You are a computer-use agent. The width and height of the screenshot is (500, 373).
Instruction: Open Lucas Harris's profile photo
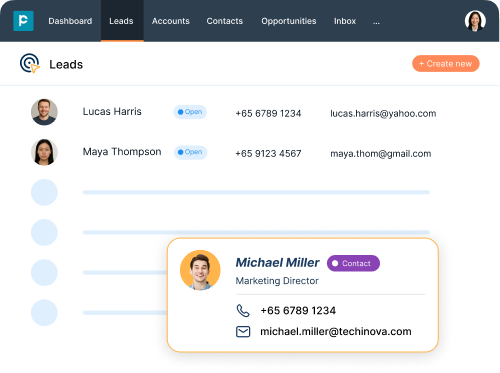coord(44,112)
